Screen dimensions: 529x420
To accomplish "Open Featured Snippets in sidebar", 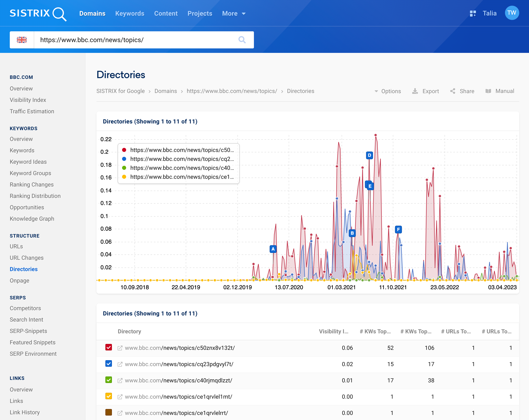I will pos(33,342).
